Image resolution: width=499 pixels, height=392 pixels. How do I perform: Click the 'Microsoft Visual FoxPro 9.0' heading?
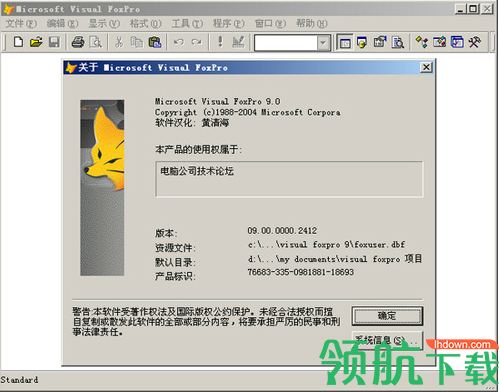(217, 101)
